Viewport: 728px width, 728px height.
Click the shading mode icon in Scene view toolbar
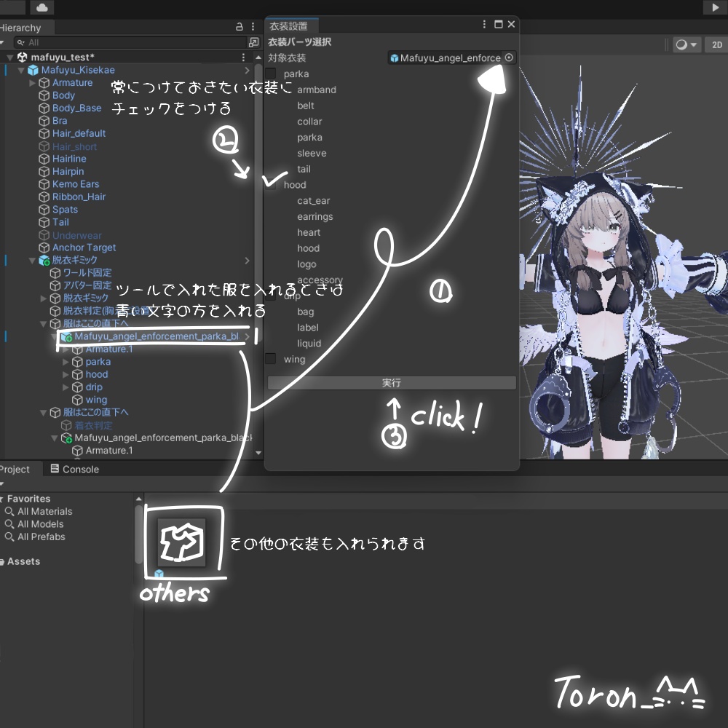pos(680,44)
